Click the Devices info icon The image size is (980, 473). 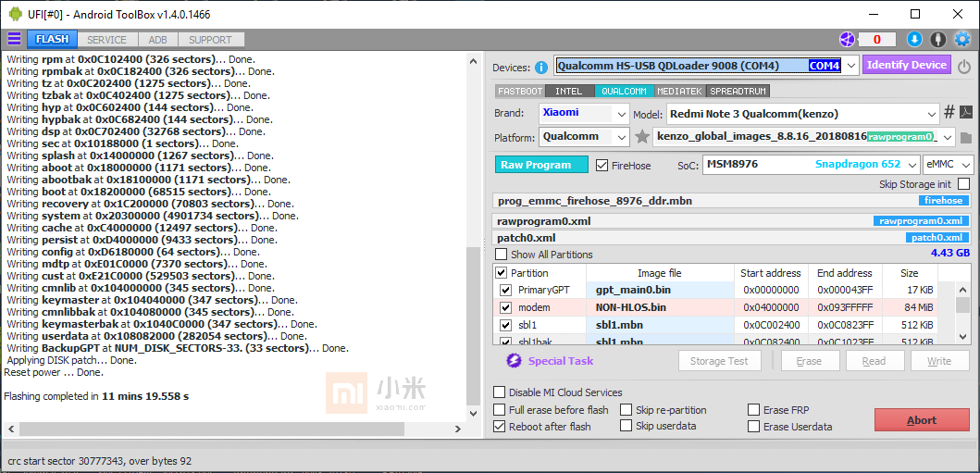541,67
